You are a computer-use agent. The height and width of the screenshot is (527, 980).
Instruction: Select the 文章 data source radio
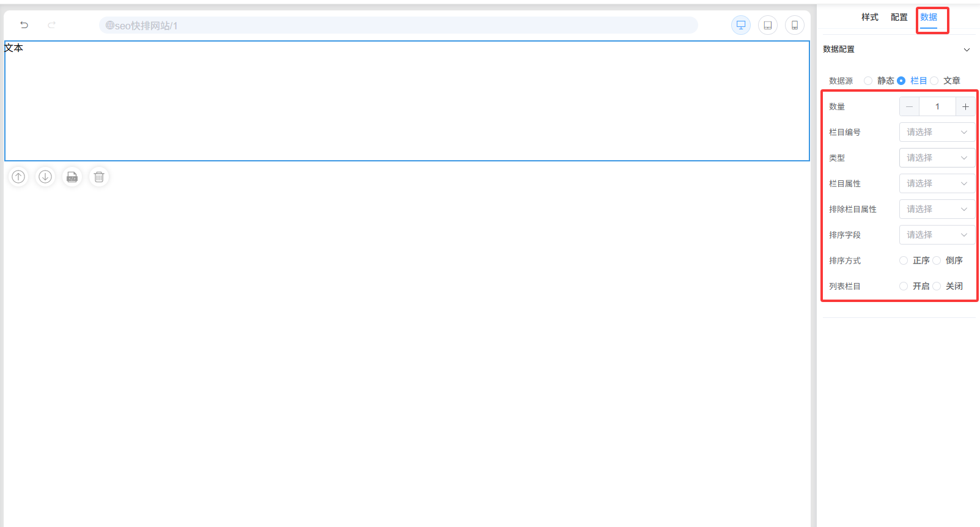pos(934,81)
